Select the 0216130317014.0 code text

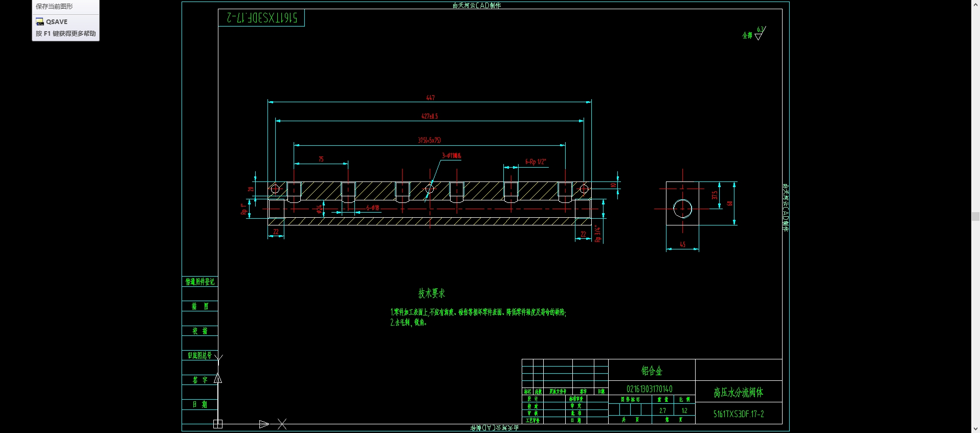pos(650,389)
